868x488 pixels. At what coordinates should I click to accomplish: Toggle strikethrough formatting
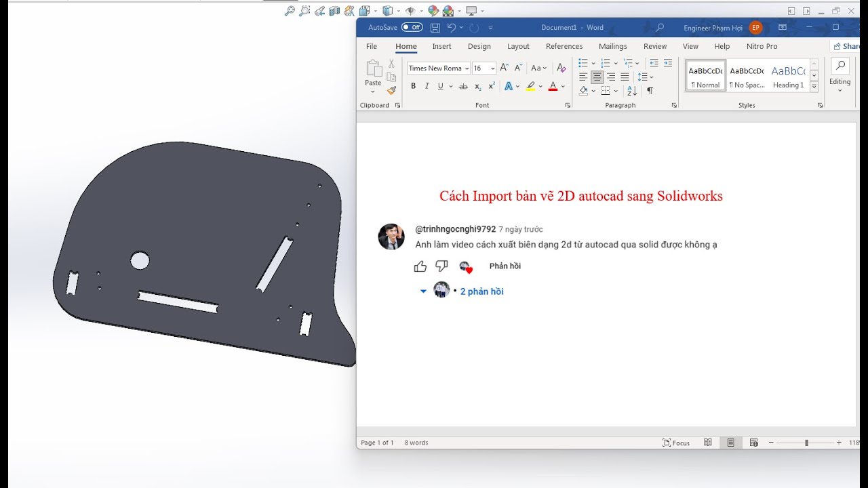(x=463, y=86)
